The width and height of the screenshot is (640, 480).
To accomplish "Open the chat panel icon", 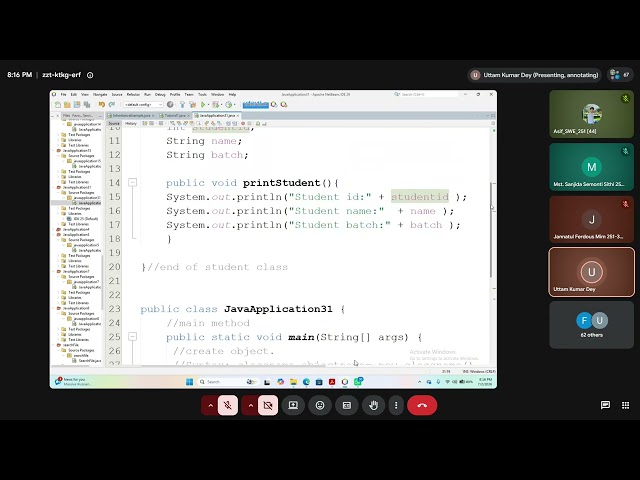I will [605, 405].
